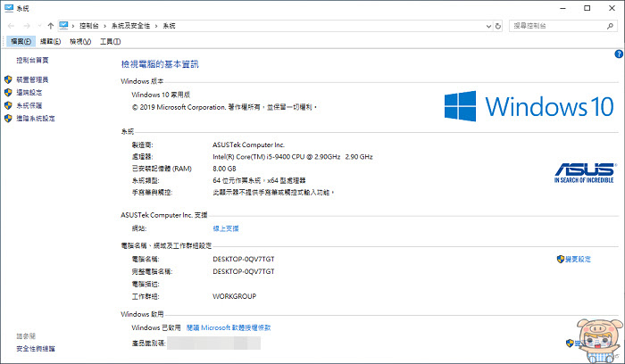
Task: Select Windows 10 家用版 edition text
Action: [161, 95]
